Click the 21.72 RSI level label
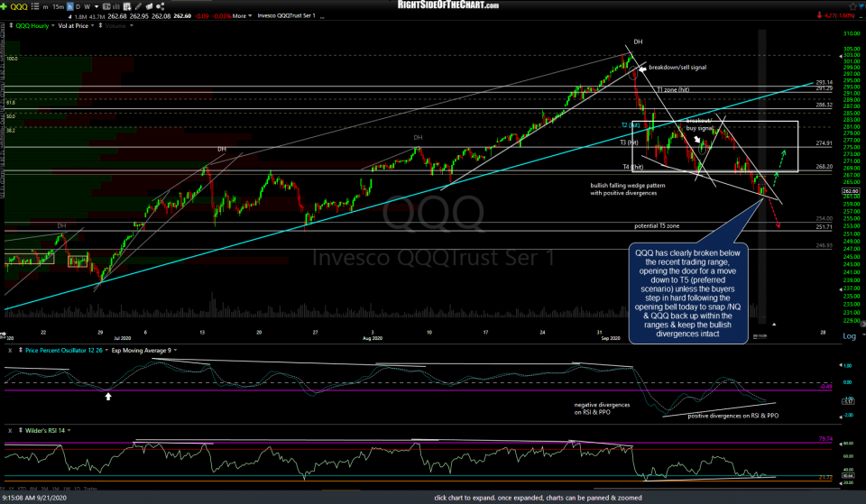The width and height of the screenshot is (866, 504). [825, 477]
